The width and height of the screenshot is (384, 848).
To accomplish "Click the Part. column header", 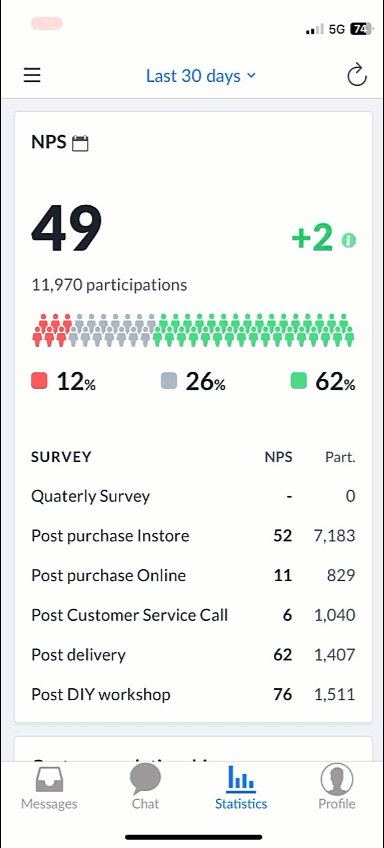I will 340,458.
